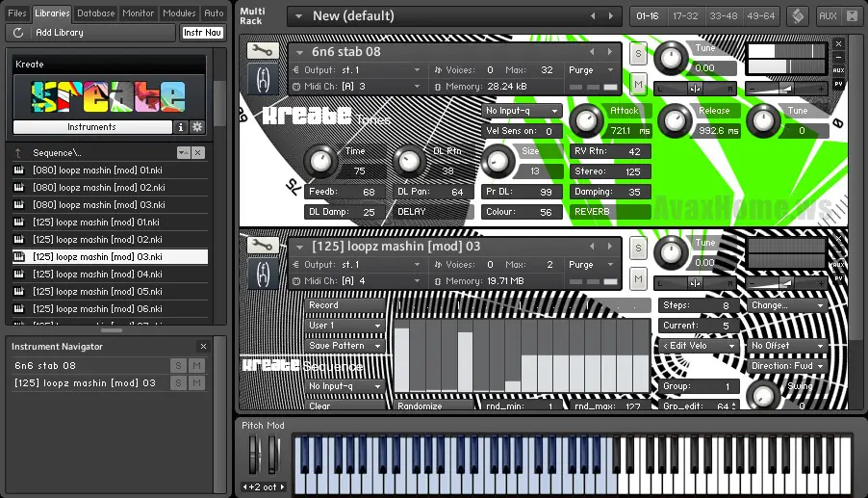Switch to the Modules tab
Image resolution: width=868 pixels, height=498 pixels.
point(179,13)
